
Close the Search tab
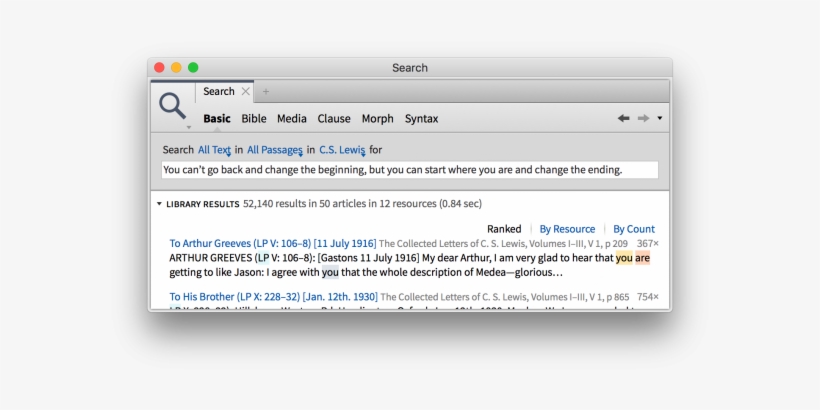[245, 92]
